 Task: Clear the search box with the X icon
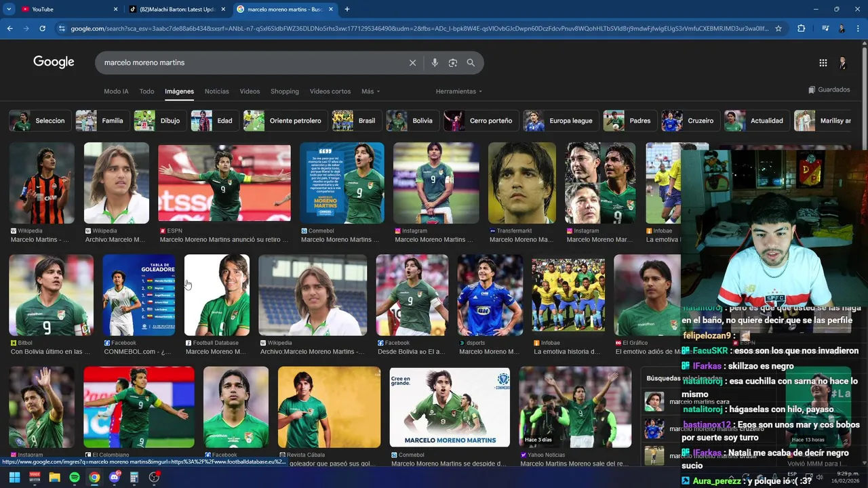point(412,62)
